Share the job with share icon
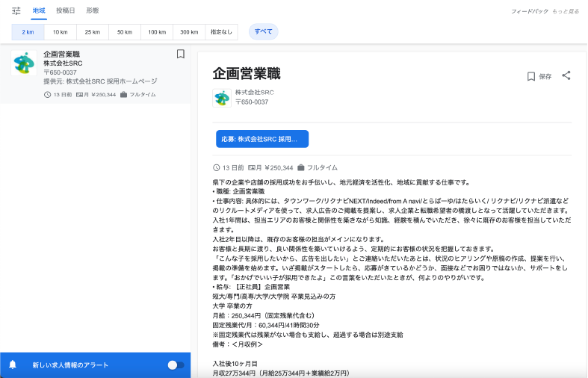Viewport: 588px width, 378px height. (x=566, y=75)
